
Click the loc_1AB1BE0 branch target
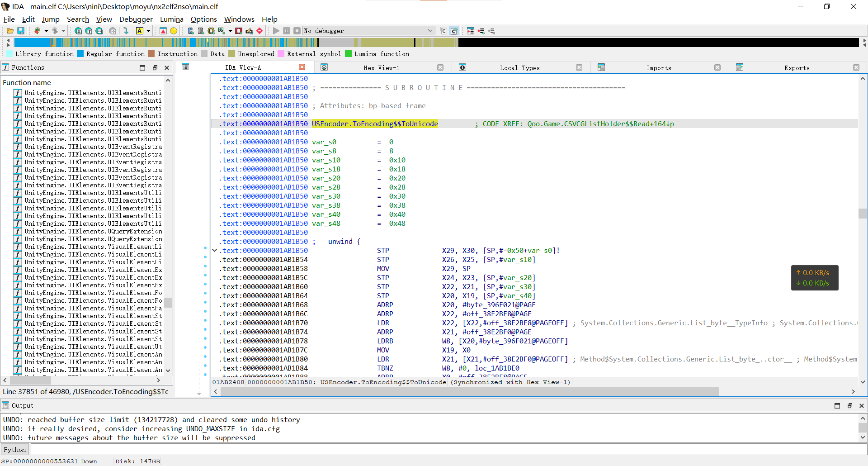pyautogui.click(x=497, y=368)
